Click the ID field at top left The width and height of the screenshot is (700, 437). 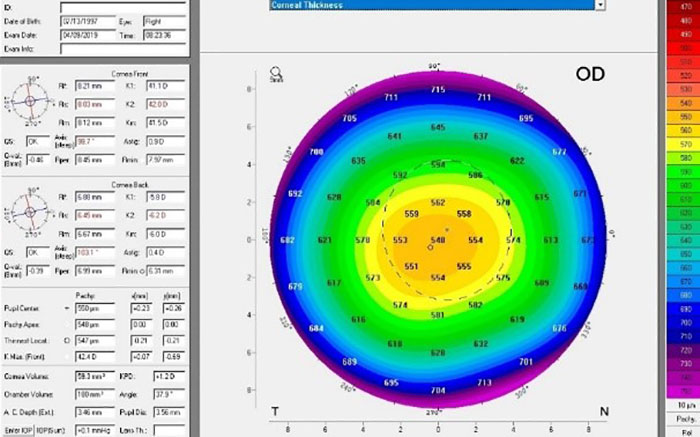point(85,5)
